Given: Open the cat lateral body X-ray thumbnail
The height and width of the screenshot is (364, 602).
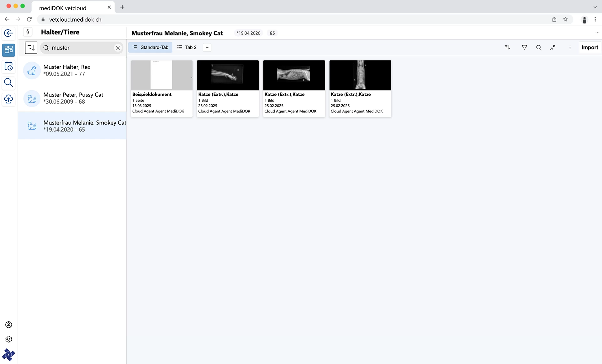Looking at the screenshot, I should [x=294, y=75].
